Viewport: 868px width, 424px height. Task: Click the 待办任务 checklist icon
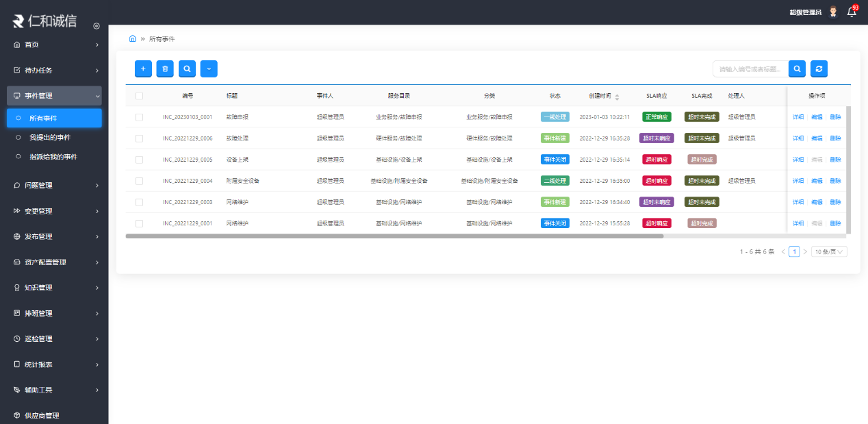point(17,70)
